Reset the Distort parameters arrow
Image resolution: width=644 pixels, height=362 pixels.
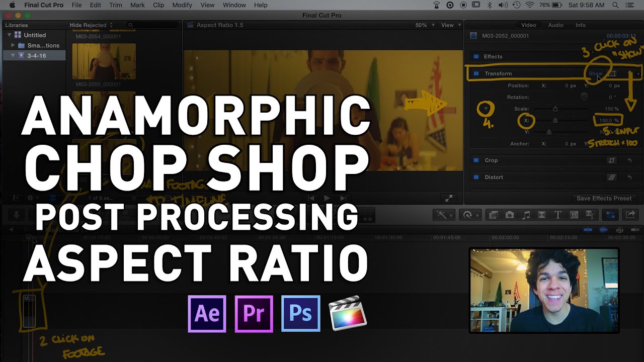[629, 177]
